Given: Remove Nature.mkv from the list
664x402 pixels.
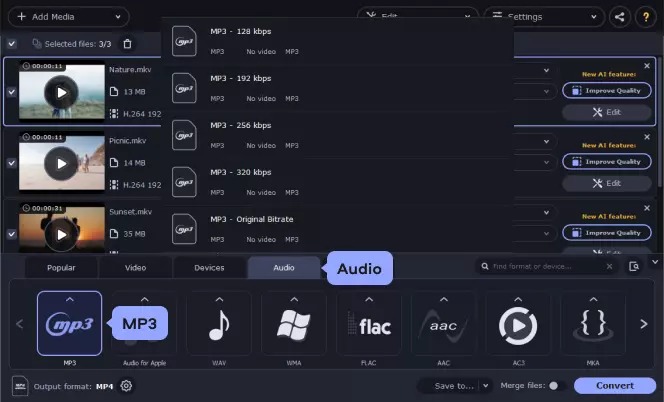Looking at the screenshot, I should [647, 66].
